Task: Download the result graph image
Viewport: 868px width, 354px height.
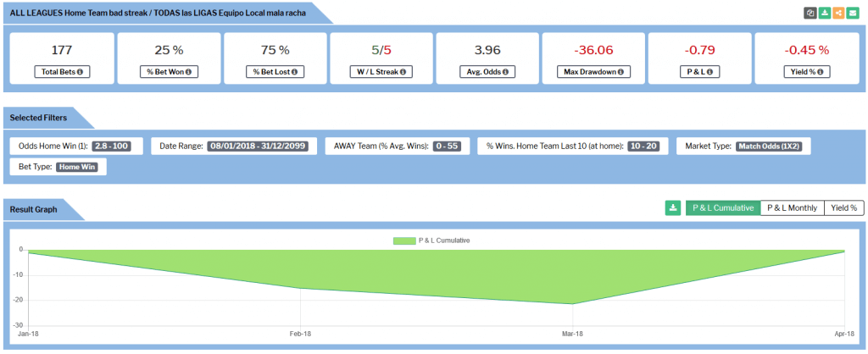Action: tap(673, 207)
